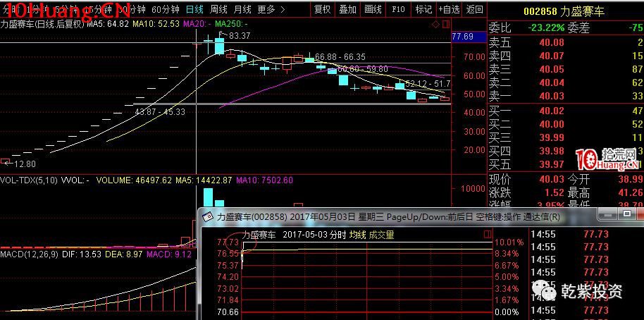
Task: Click the 10000 volume axis label
Action: pyautogui.click(x=472, y=189)
